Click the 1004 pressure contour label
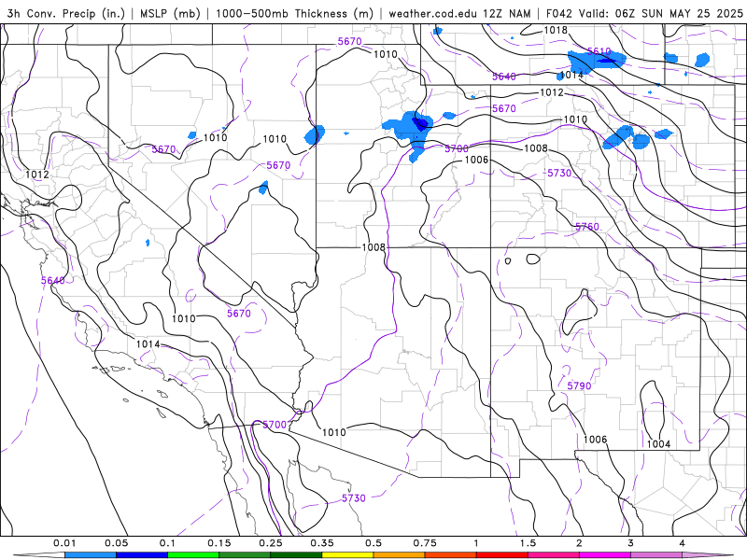Viewport: 747px width, 560px height. (659, 444)
